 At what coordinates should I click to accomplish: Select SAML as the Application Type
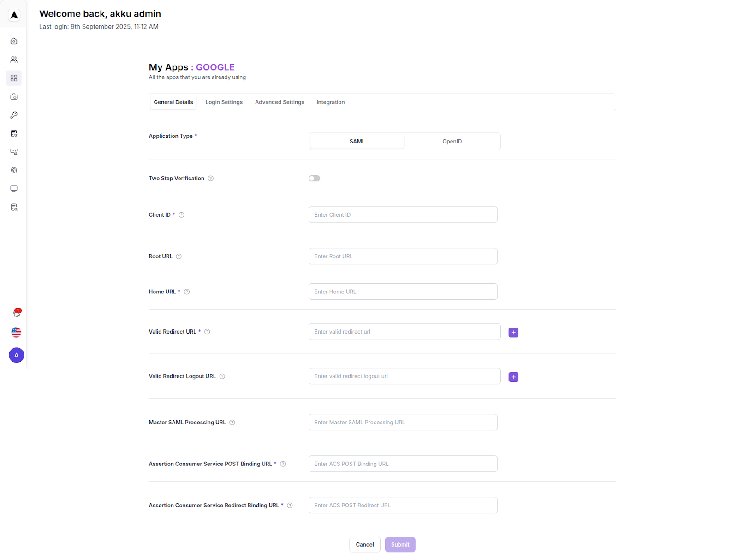[x=357, y=141]
